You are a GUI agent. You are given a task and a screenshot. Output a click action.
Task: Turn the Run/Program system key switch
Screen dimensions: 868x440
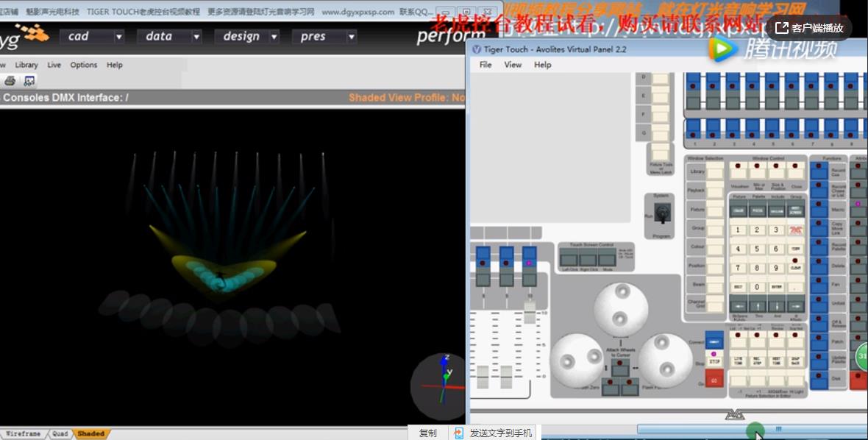point(662,213)
